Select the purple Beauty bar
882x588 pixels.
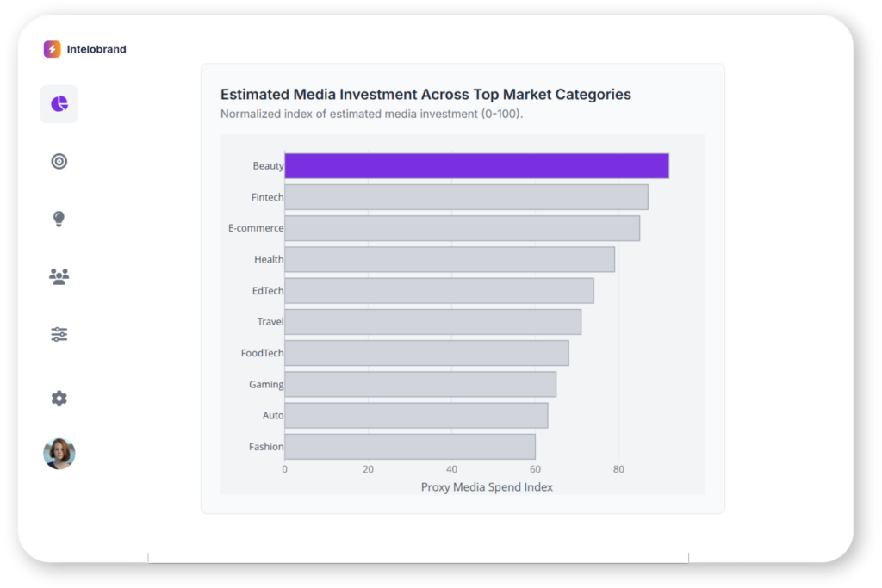pyautogui.click(x=476, y=166)
